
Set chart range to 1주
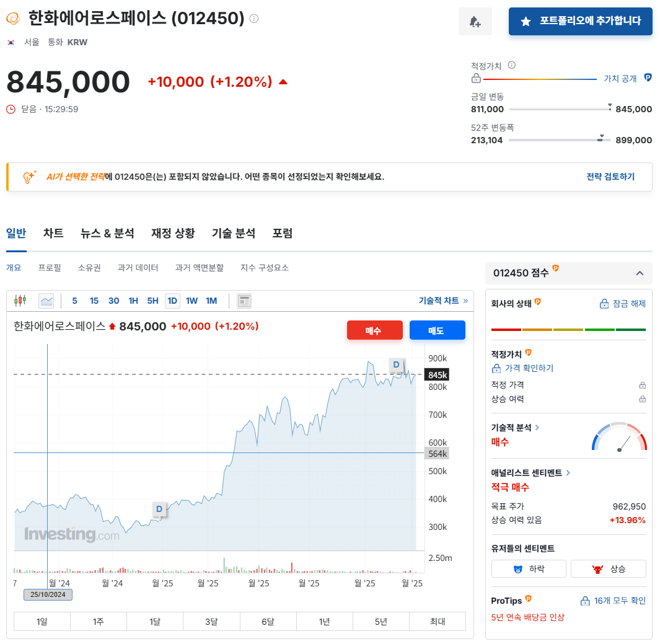pos(98,621)
